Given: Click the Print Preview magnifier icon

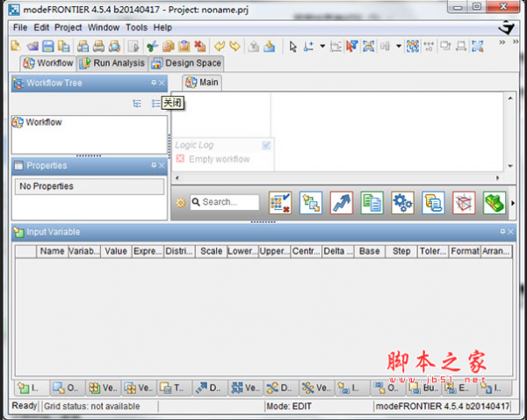Looking at the screenshot, I should click(114, 46).
